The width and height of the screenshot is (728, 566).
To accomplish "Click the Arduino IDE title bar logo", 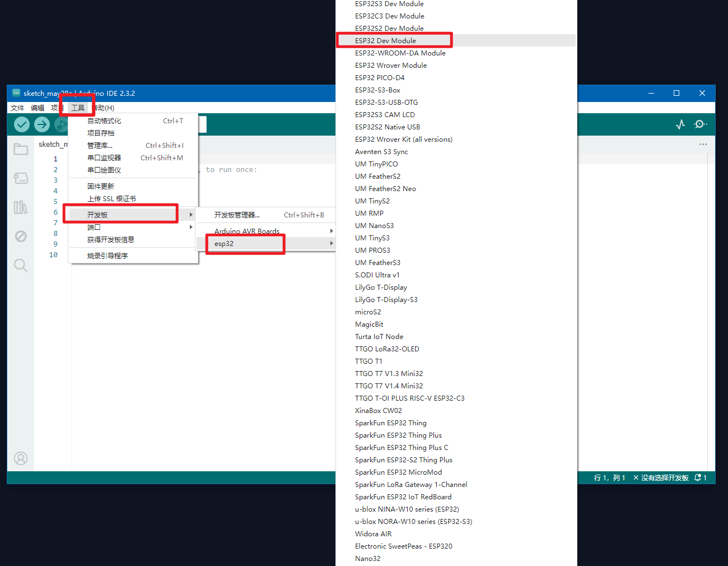I will click(16, 93).
